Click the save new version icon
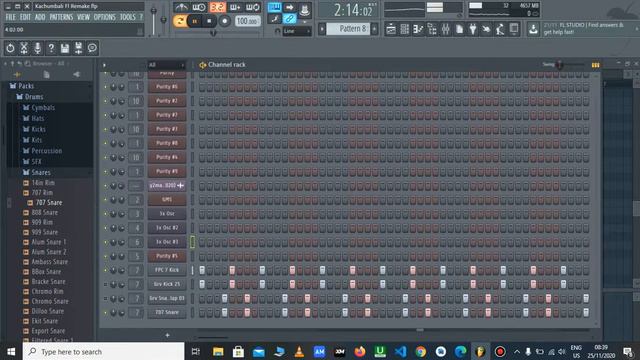The image size is (640, 360). 78,48
